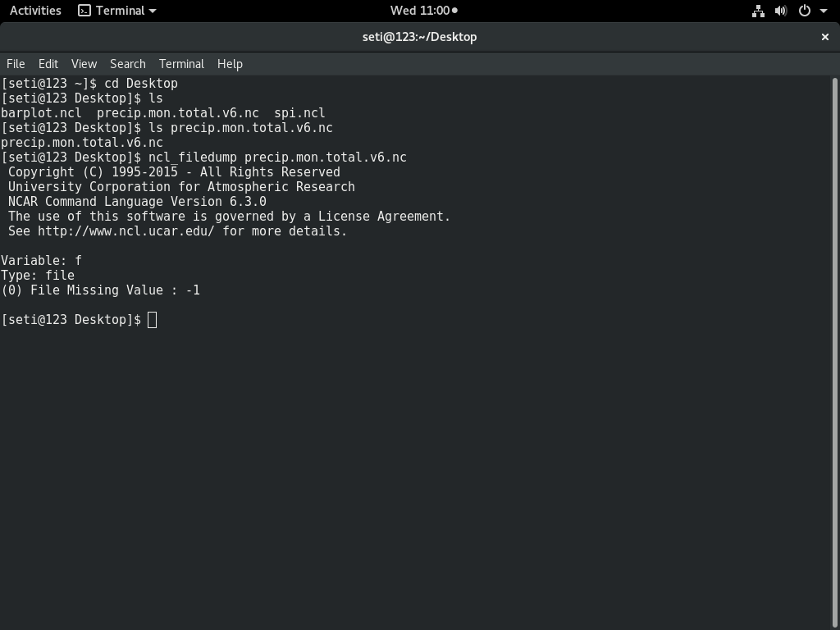
Task: Expand the Terminal app menu arrow in top bar
Action: coord(153,11)
